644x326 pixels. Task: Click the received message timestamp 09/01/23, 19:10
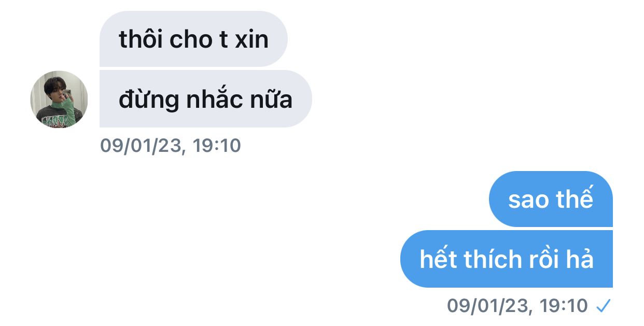[x=171, y=146]
